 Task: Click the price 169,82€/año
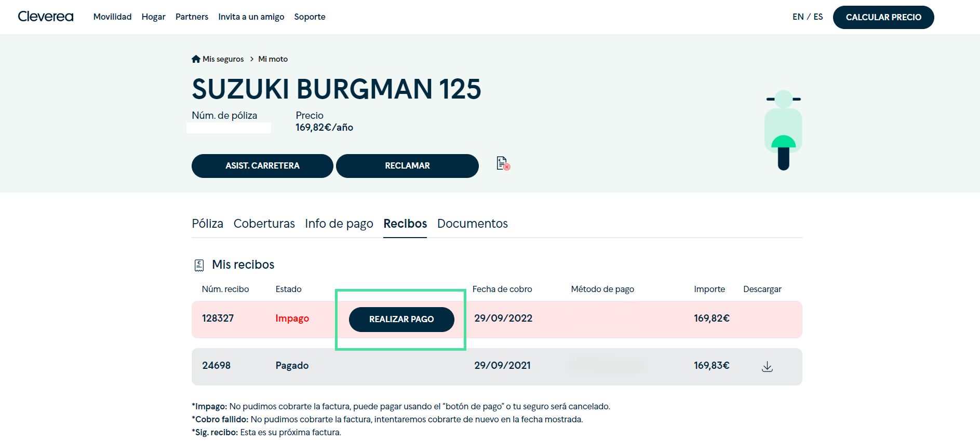(324, 128)
